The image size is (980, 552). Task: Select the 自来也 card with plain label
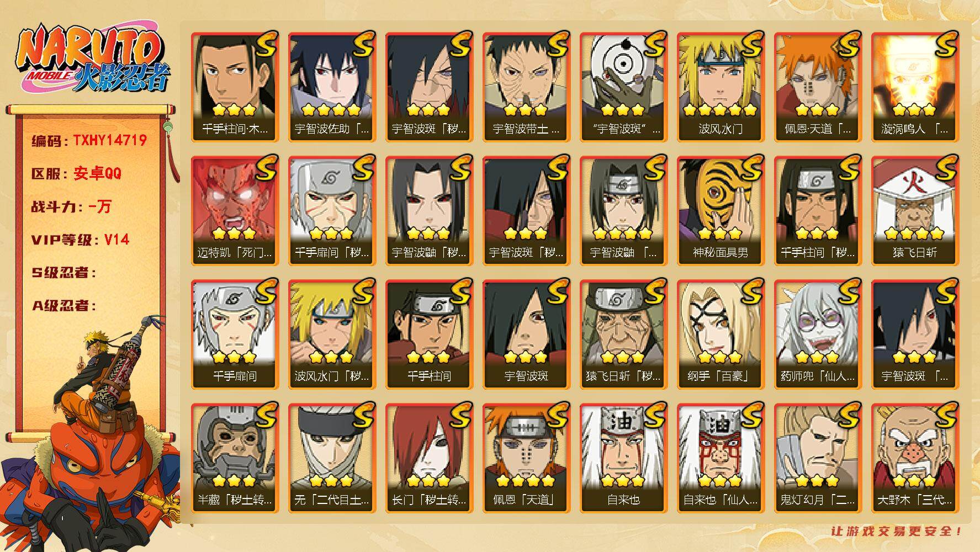coord(623,458)
